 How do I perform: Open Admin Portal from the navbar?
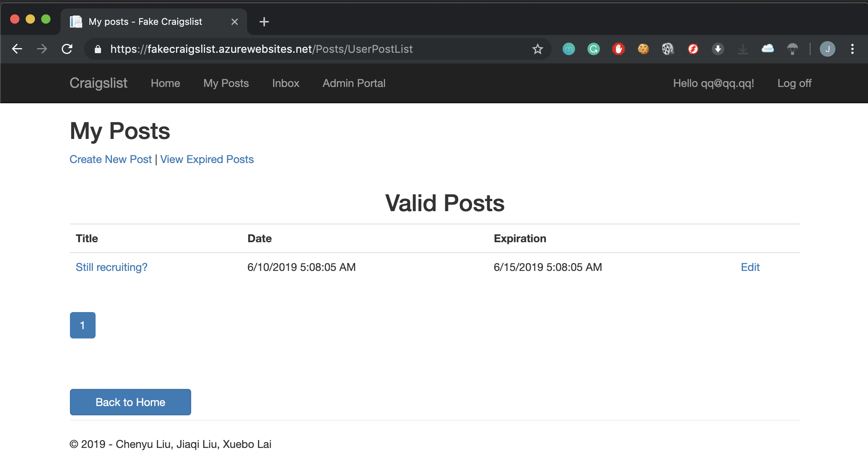[x=354, y=83]
